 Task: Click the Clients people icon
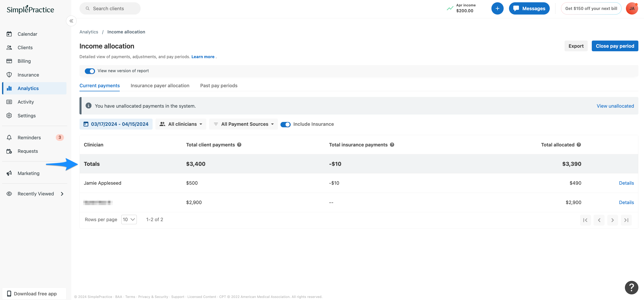click(9, 47)
